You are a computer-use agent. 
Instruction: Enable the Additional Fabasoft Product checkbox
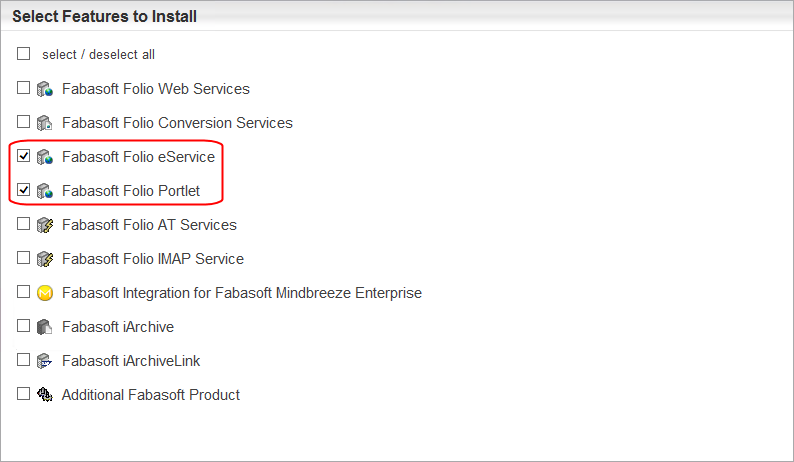(24, 394)
